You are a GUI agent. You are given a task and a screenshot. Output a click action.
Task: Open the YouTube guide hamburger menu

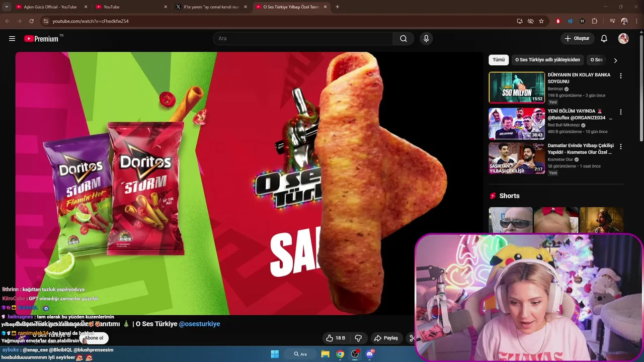[12, 39]
